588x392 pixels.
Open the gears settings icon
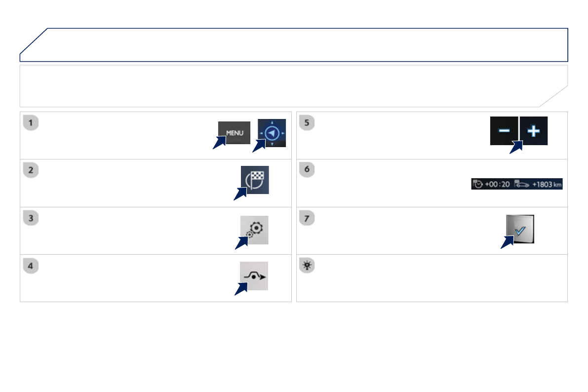tap(255, 230)
